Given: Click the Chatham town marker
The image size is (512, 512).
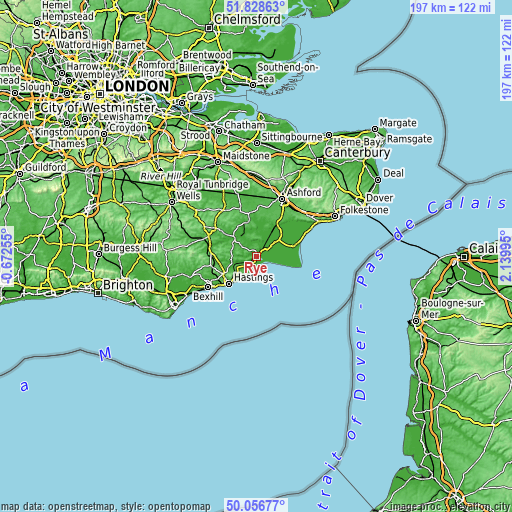Looking at the screenshot, I should (x=219, y=131).
